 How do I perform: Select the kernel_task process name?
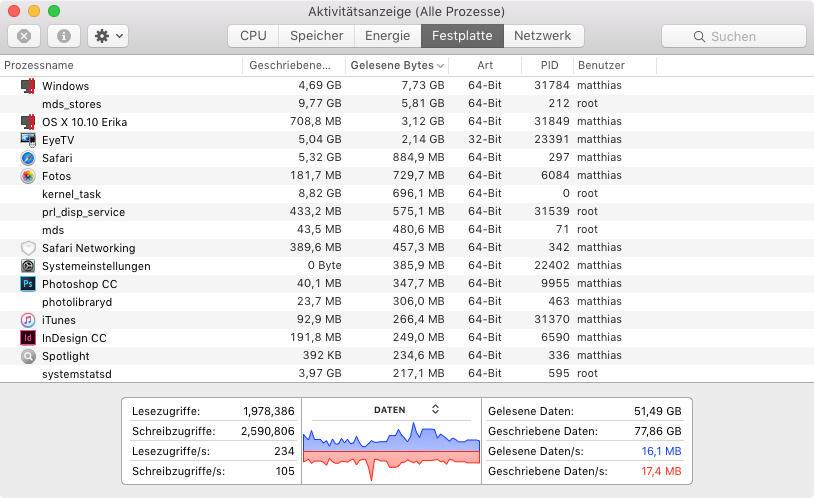pyautogui.click(x=72, y=194)
